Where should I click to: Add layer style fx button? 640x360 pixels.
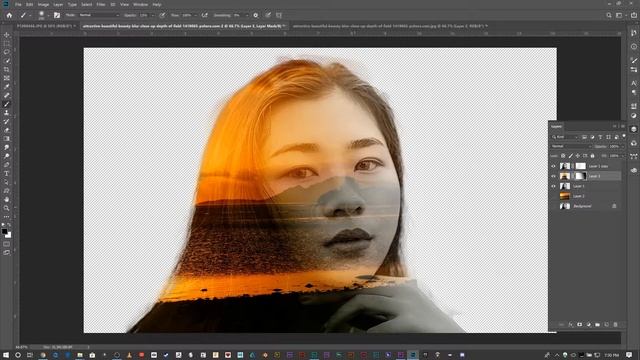pos(571,324)
